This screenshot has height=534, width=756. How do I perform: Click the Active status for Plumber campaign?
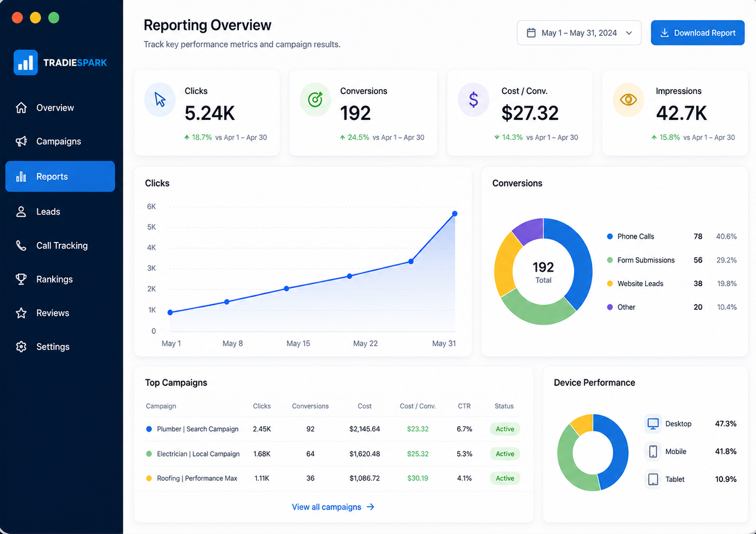505,429
